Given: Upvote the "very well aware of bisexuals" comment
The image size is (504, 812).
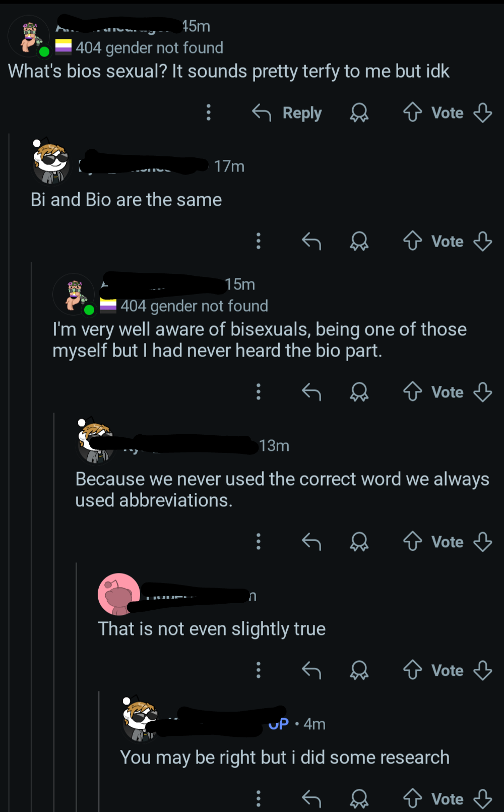Looking at the screenshot, I should point(412,392).
